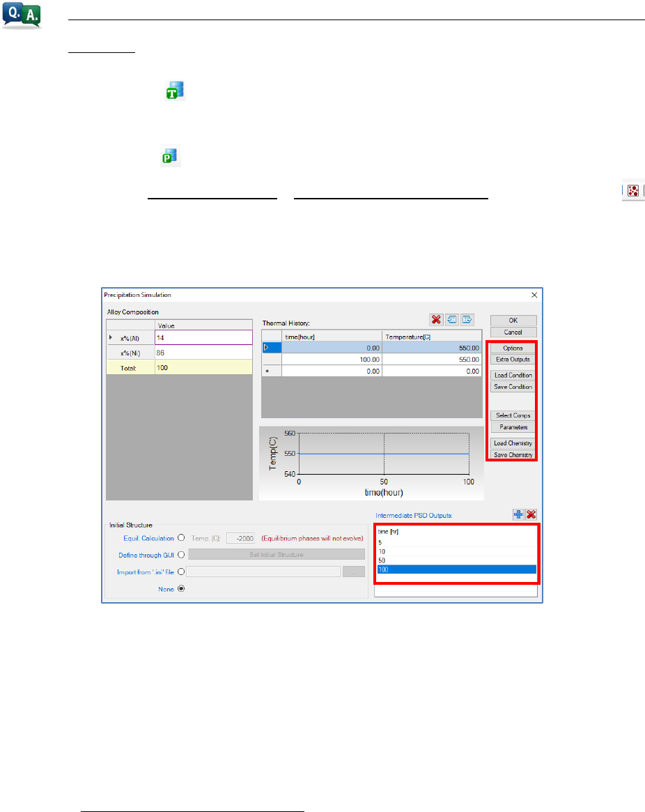The width and height of the screenshot is (645, 812).
Task: Click the Select Comps button
Action: coord(513,415)
